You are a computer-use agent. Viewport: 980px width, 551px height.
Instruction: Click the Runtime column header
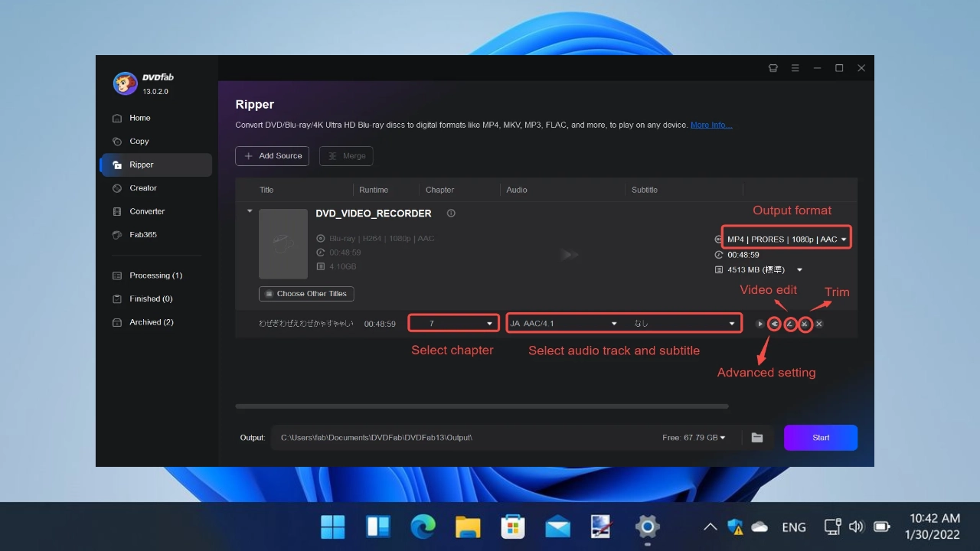coord(374,190)
